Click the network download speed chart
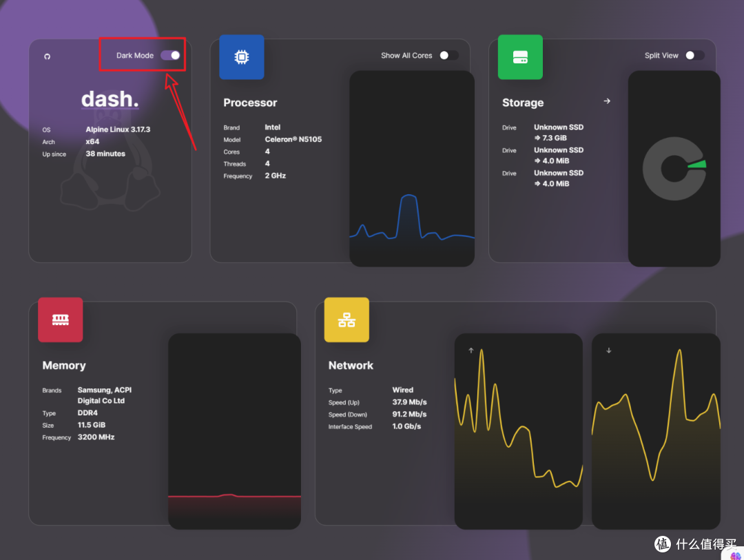This screenshot has height=560, width=744. [656, 431]
